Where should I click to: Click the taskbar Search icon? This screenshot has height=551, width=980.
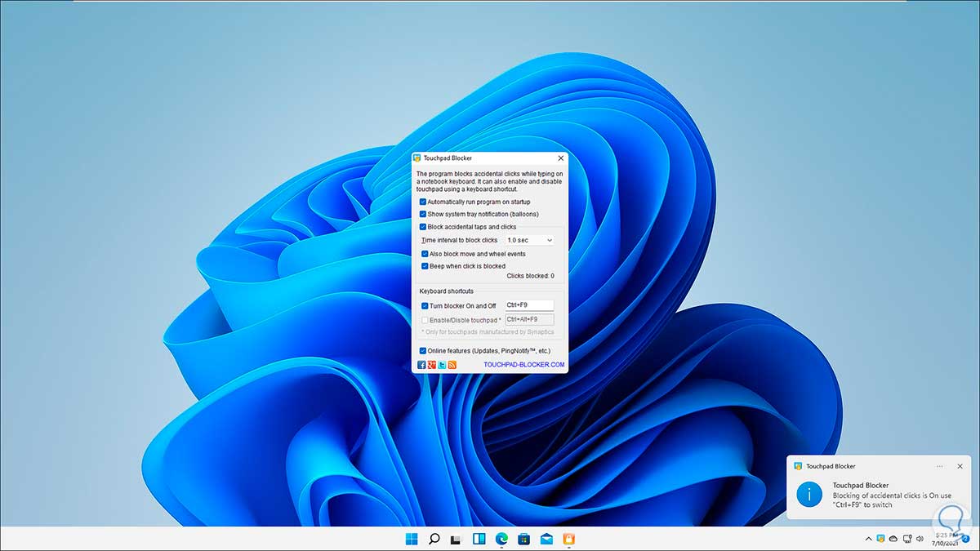click(x=434, y=539)
